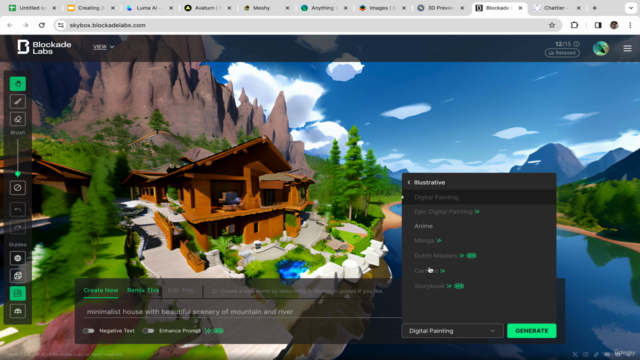640x360 pixels.
Task: Choose the Storybook style
Action: pos(479,286)
